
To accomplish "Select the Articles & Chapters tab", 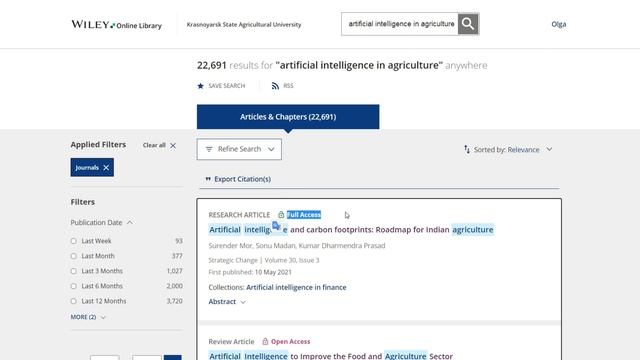I will tap(288, 117).
